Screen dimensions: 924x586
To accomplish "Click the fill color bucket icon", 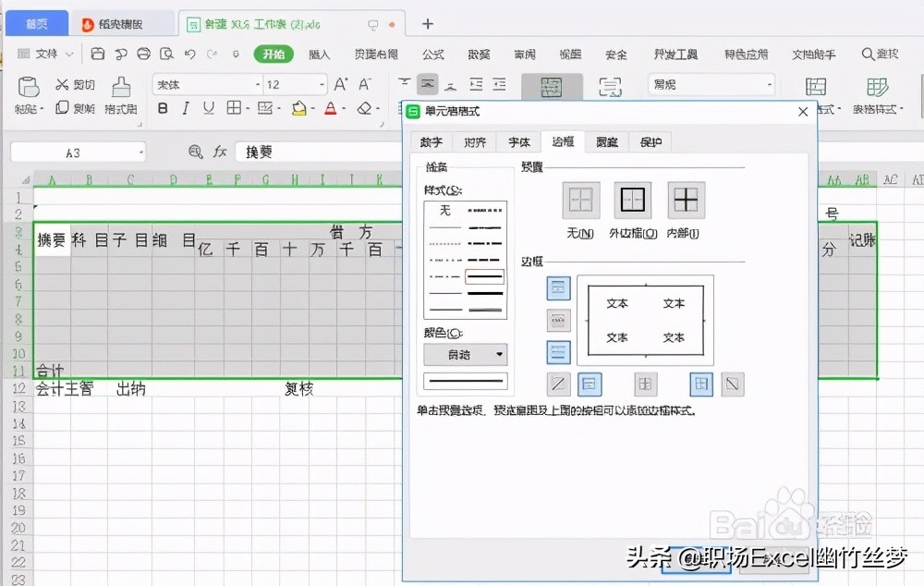I will coord(300,109).
